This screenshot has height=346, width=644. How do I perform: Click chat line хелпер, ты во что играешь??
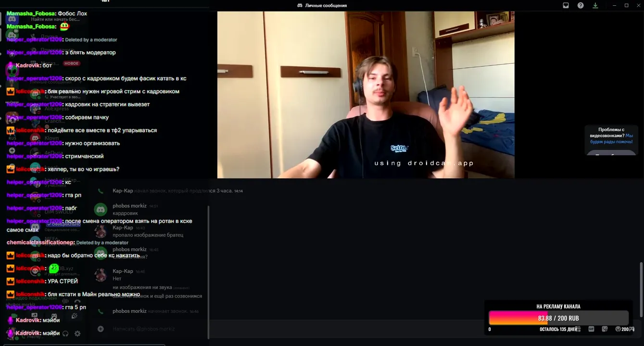pyautogui.click(x=63, y=169)
